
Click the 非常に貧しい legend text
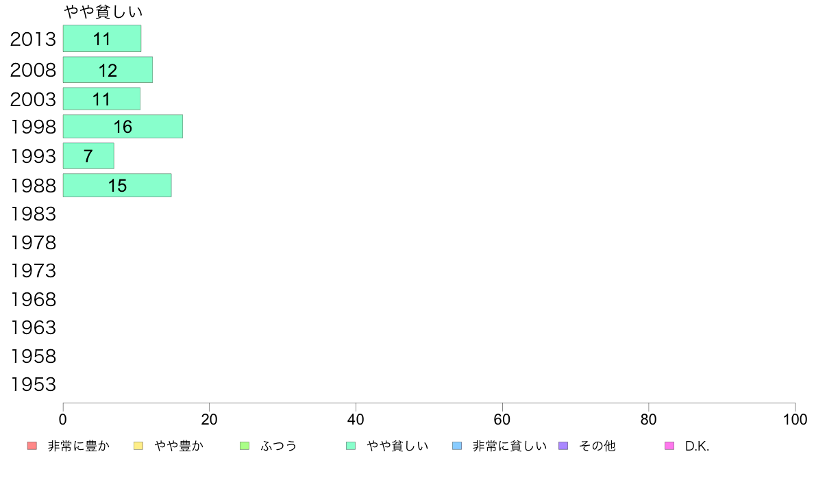pos(509,446)
